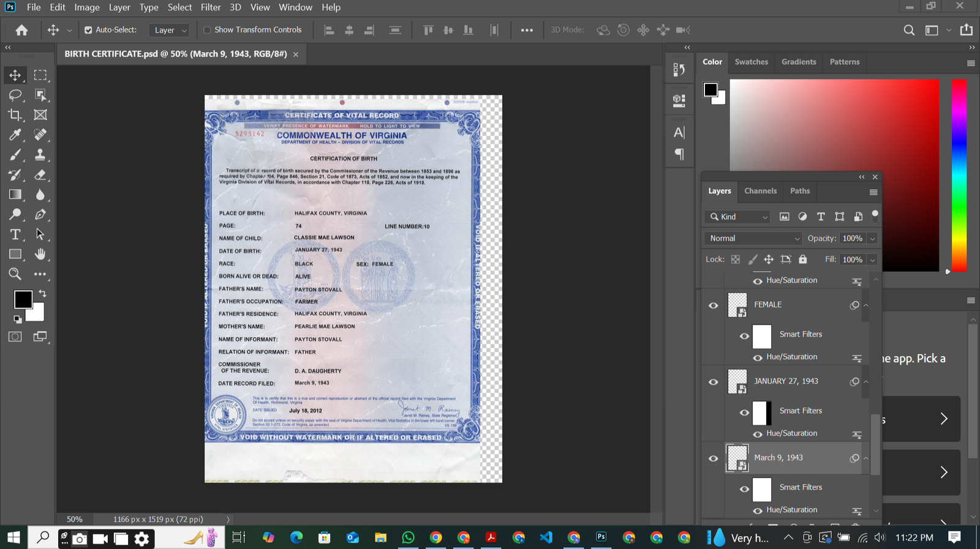Toggle Smart Filters visibility under March 9, 1943
Screen dimensions: 980x549
tap(744, 489)
